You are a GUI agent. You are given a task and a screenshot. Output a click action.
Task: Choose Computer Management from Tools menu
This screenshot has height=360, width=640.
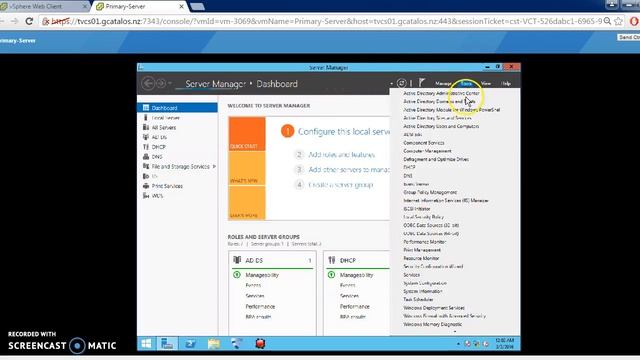coord(427,151)
